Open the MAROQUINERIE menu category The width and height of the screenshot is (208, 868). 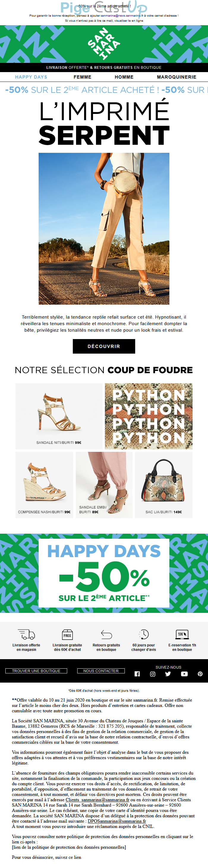177,77
